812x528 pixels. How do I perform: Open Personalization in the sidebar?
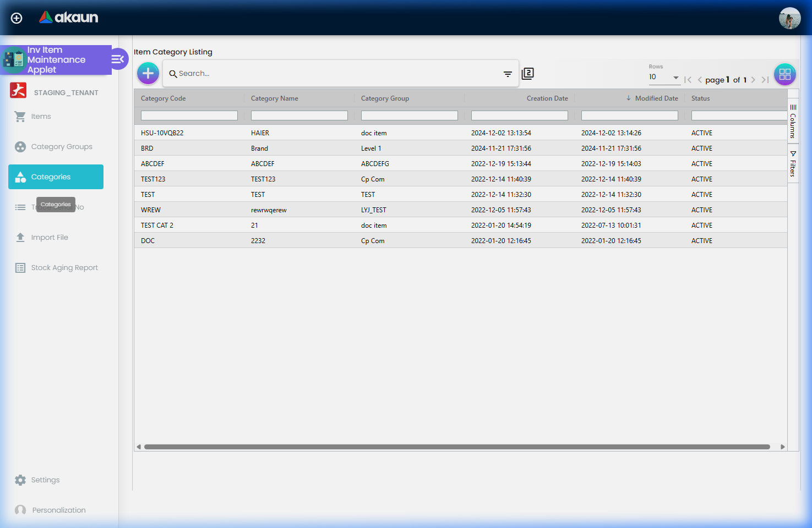(x=58, y=510)
